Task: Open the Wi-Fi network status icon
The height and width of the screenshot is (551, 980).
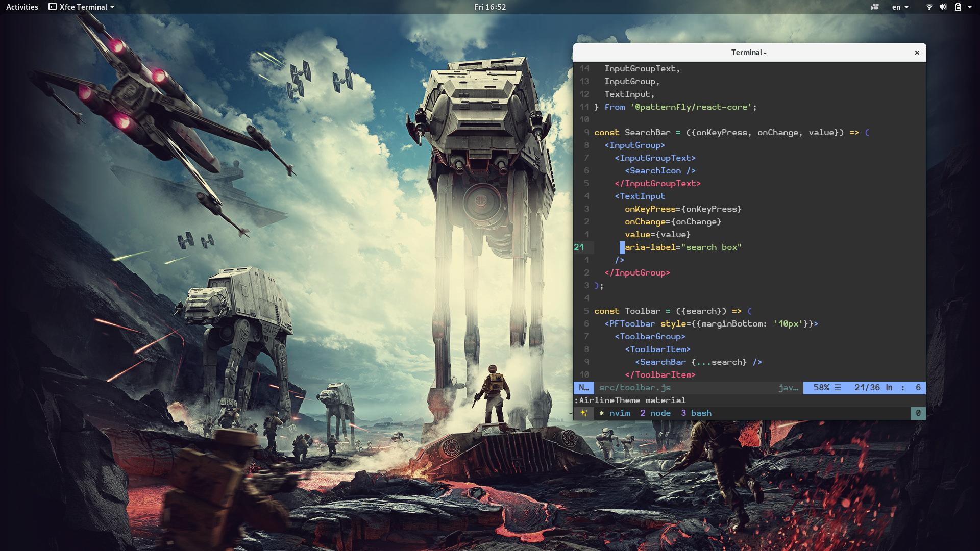Action: click(929, 7)
